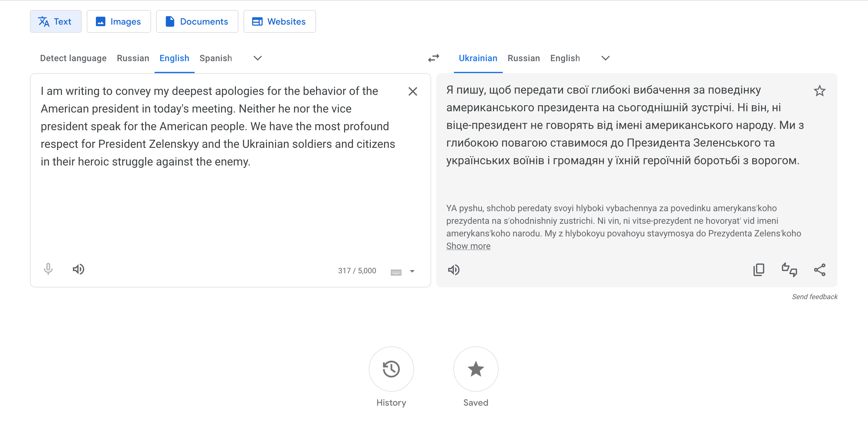This screenshot has height=440, width=868.
Task: Click inside the English source text box
Action: click(216, 209)
